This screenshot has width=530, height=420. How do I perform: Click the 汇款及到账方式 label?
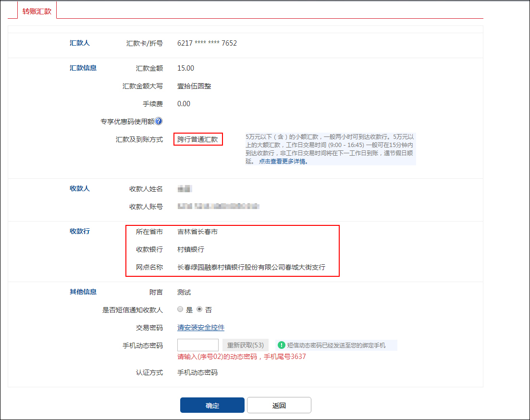tap(139, 139)
